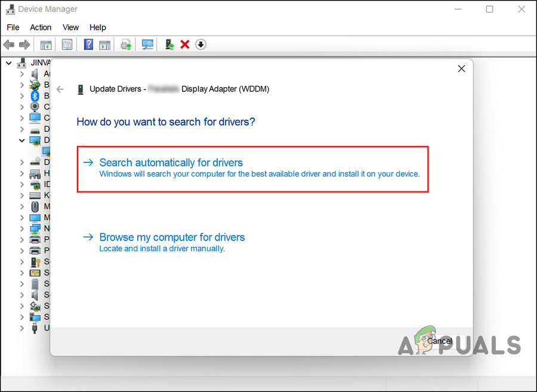Select the DVD drive icon in the device tree

[x=35, y=162]
